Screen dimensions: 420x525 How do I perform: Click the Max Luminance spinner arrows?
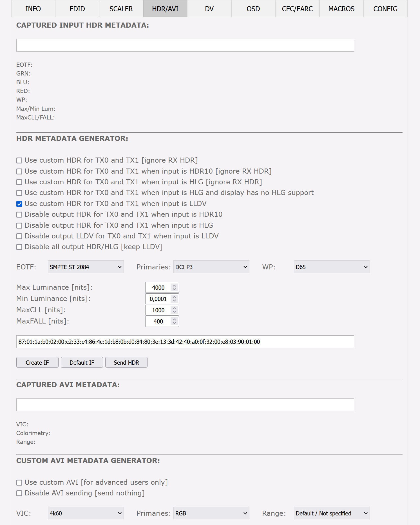point(174,287)
